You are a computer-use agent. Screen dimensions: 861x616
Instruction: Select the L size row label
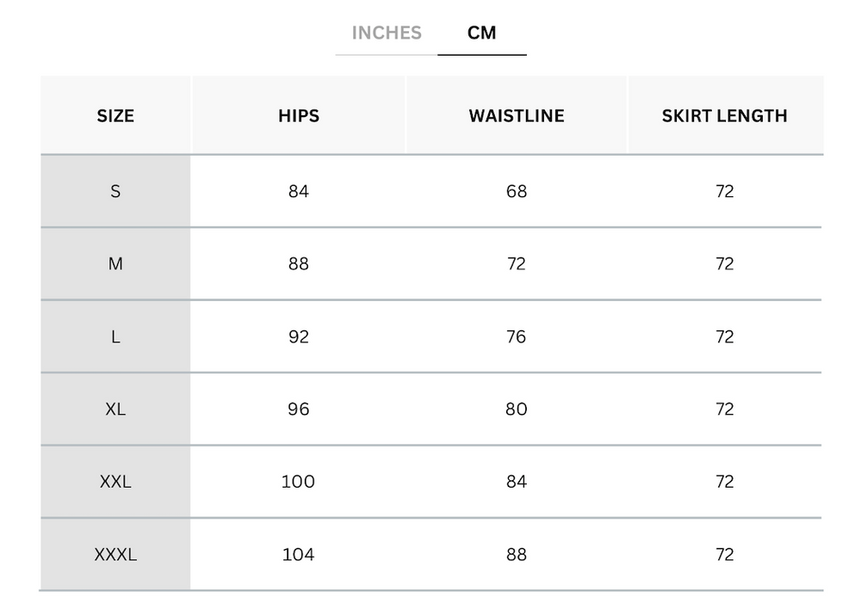point(115,337)
